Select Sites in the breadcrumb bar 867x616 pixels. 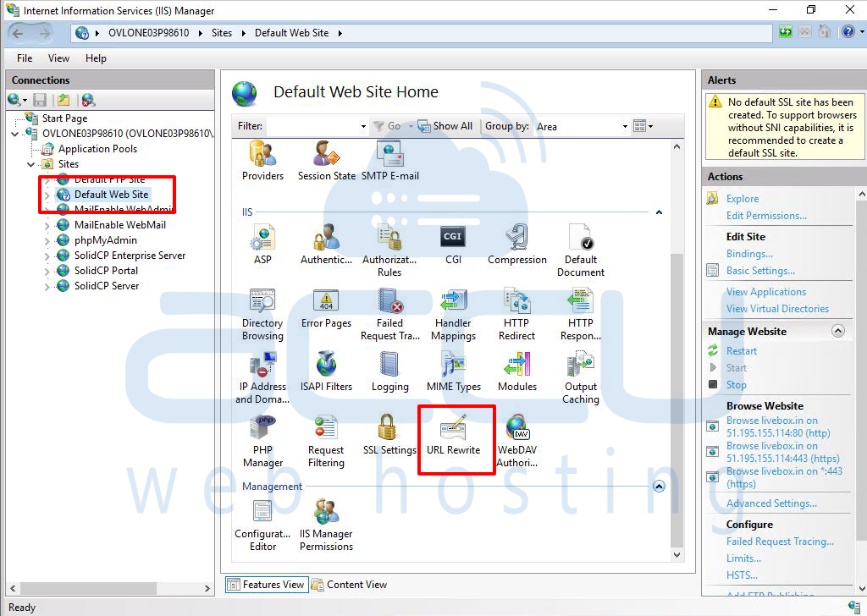pos(222,32)
